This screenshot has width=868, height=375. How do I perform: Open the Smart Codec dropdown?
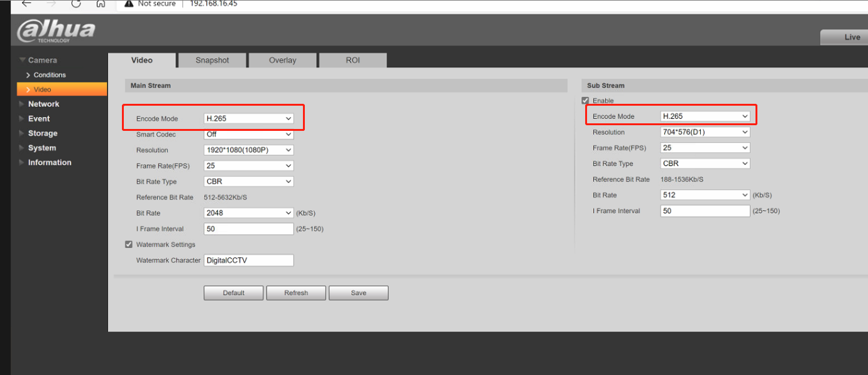[x=249, y=134]
